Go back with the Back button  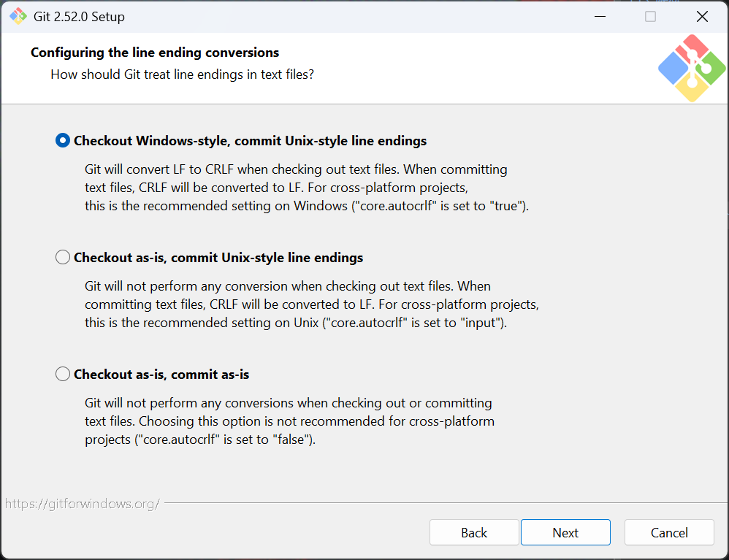click(x=474, y=533)
